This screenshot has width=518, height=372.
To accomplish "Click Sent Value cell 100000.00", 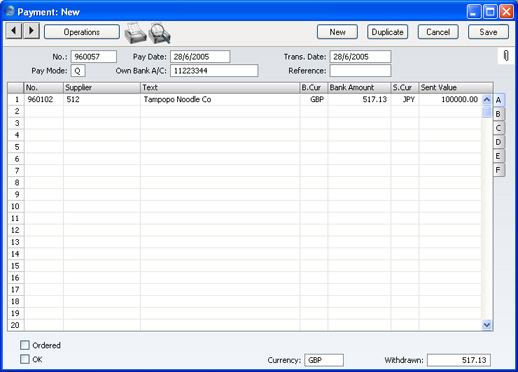I will click(450, 99).
